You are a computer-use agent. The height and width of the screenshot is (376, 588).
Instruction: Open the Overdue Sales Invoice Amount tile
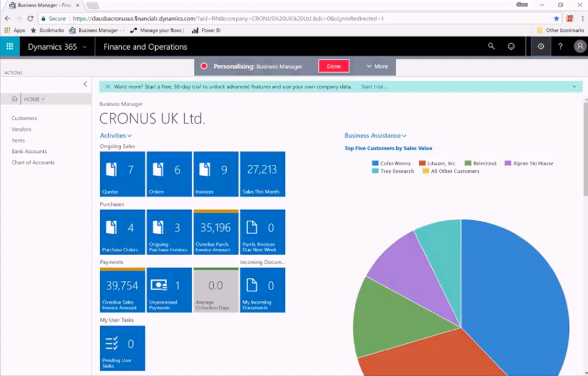point(122,290)
